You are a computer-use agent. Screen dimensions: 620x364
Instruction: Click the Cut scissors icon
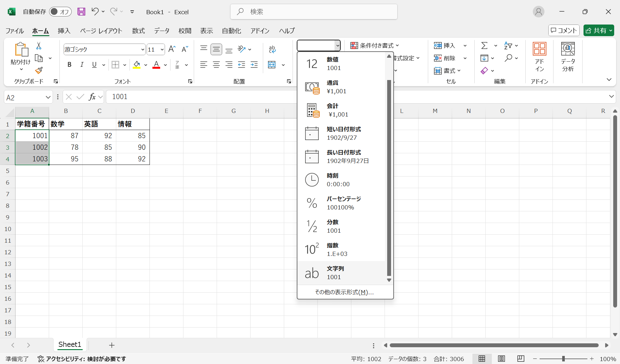pyautogui.click(x=39, y=46)
